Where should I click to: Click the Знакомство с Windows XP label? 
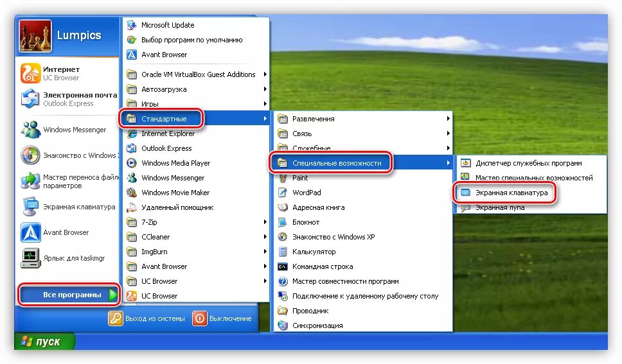(x=333, y=237)
